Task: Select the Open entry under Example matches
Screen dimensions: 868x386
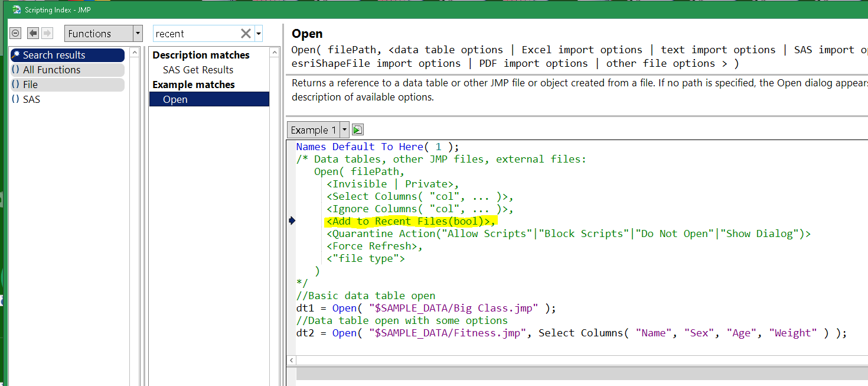Action: (x=209, y=99)
